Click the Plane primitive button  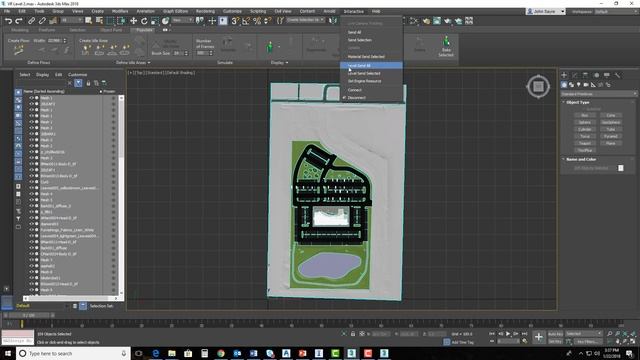[611, 143]
